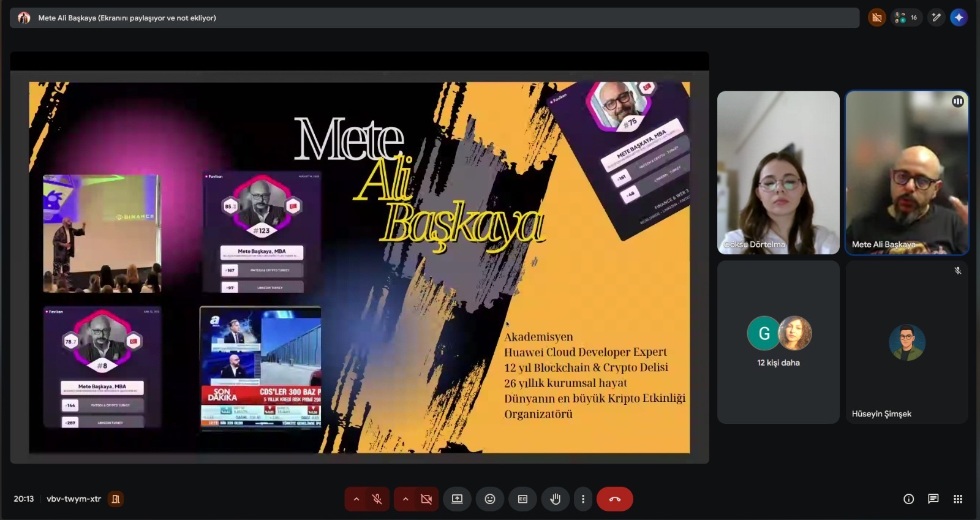This screenshot has width=980, height=520.
Task: Click the orange external organization warning icon
Action: coord(876,18)
